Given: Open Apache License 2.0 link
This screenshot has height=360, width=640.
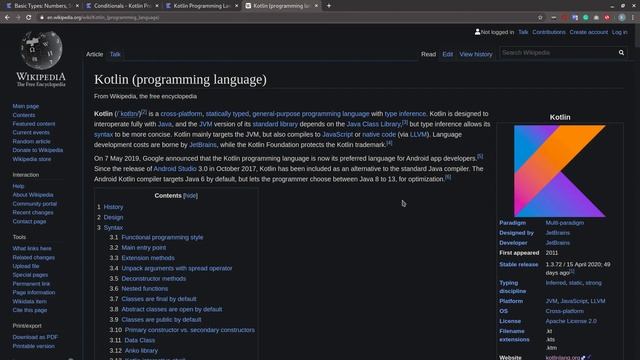Looking at the screenshot, I should [x=571, y=321].
